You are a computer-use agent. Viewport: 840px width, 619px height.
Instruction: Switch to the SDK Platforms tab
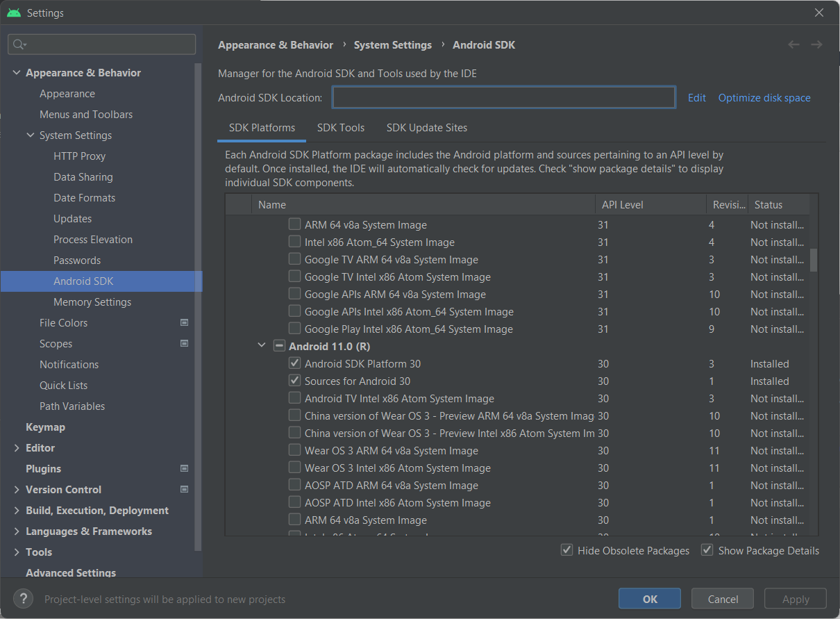[262, 128]
